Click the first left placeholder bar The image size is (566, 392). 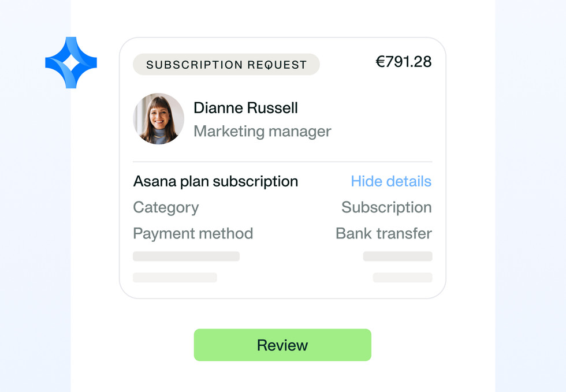(186, 256)
